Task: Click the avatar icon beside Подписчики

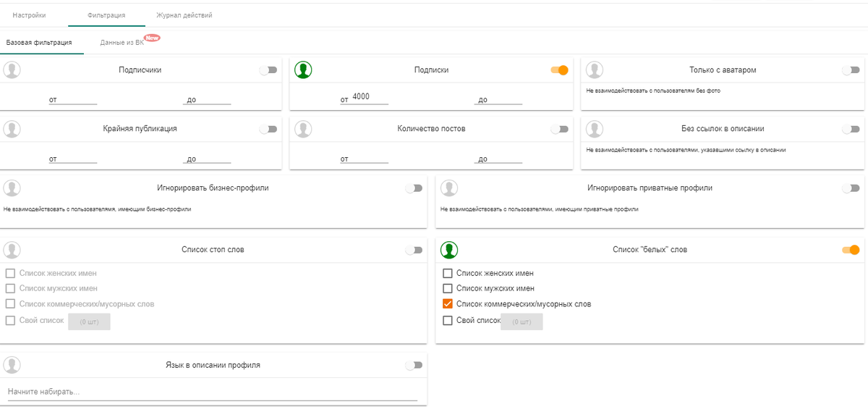Action: 12,70
